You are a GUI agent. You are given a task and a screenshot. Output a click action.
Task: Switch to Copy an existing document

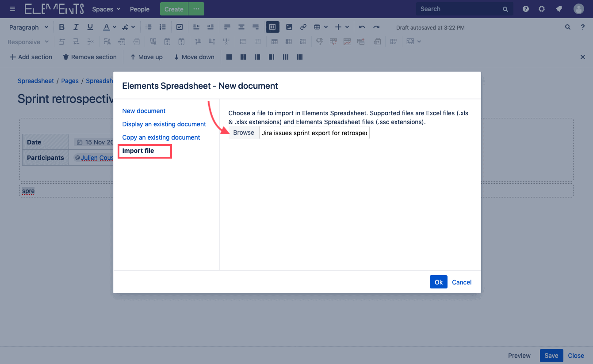pos(161,137)
